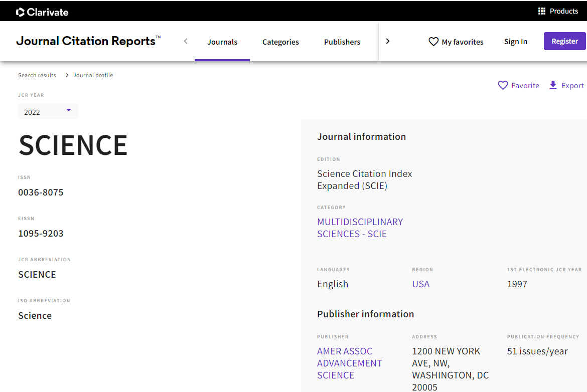Click the Publisher information heading
This screenshot has height=392, width=587.
[365, 314]
